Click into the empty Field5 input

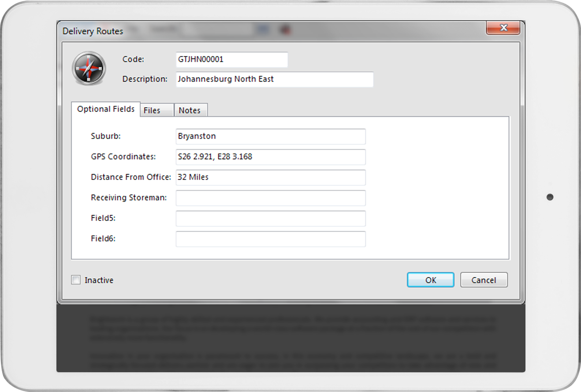pyautogui.click(x=270, y=218)
